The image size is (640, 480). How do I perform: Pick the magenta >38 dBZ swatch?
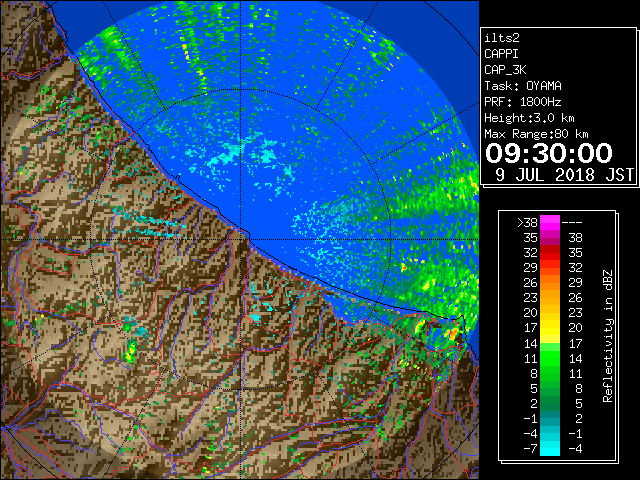(x=550, y=222)
